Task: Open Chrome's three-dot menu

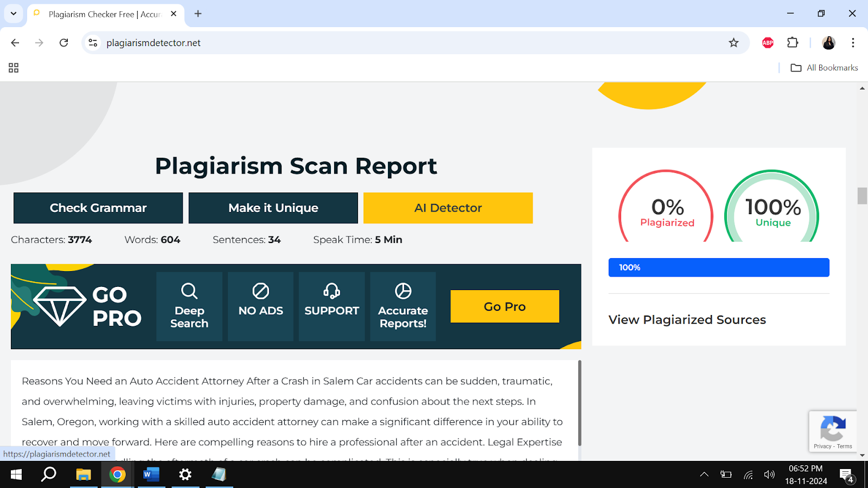Action: pos(853,43)
